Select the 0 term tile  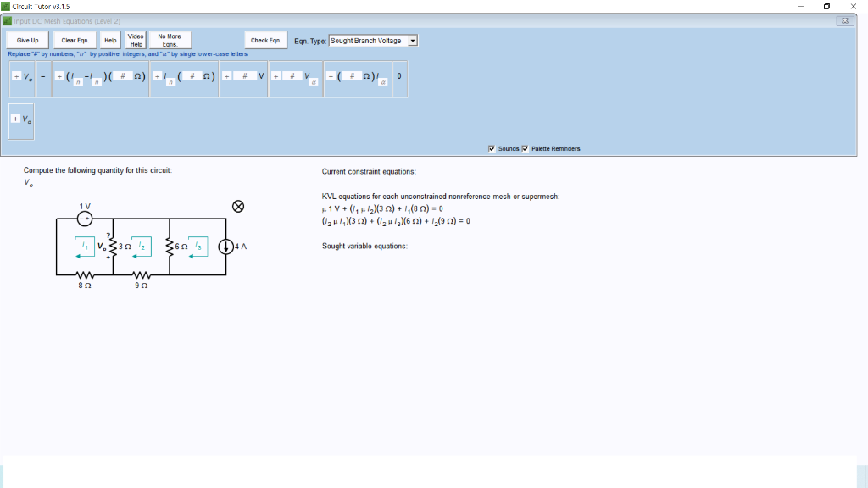pos(399,78)
